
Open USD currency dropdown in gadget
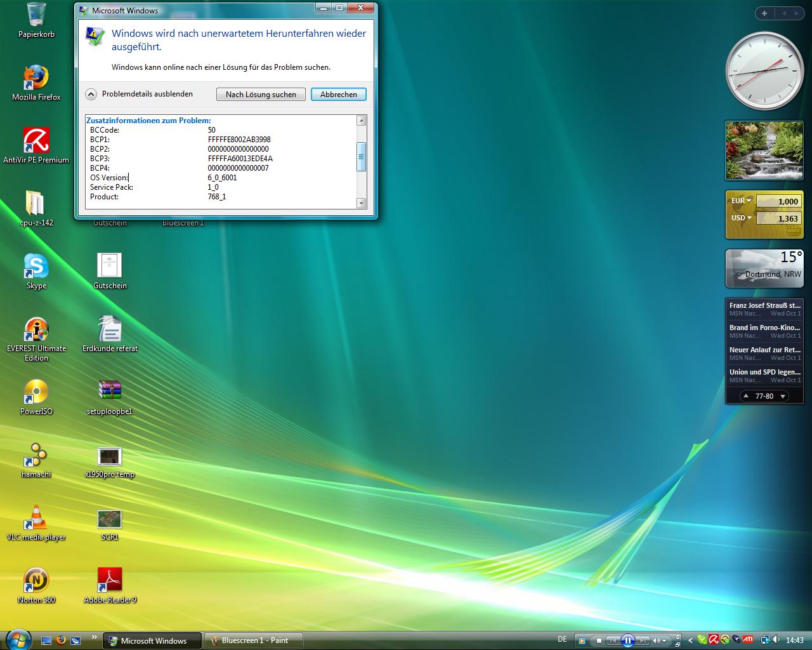tap(741, 218)
